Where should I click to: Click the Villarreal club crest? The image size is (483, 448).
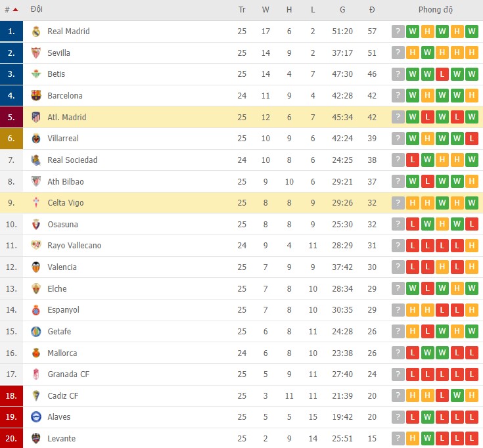(36, 139)
